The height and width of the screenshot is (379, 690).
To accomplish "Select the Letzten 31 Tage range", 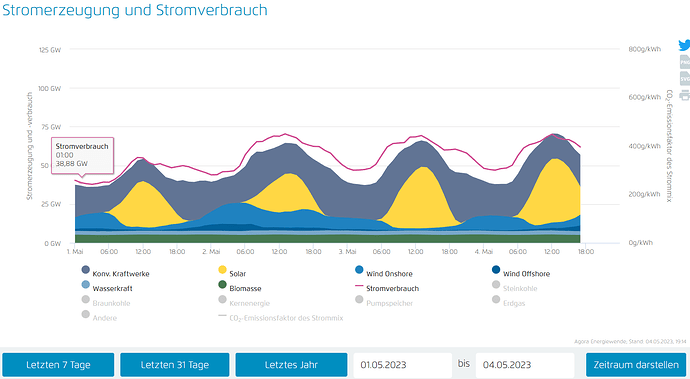I will tap(175, 364).
